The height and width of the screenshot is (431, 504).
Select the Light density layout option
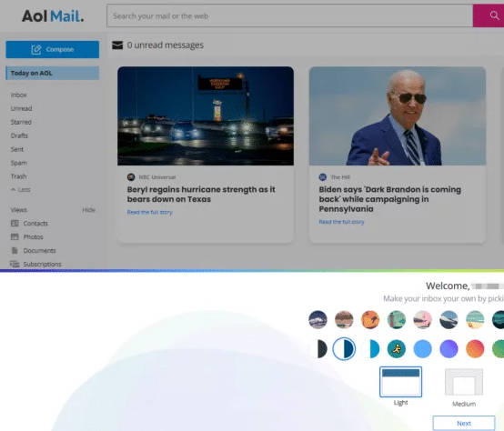click(401, 382)
